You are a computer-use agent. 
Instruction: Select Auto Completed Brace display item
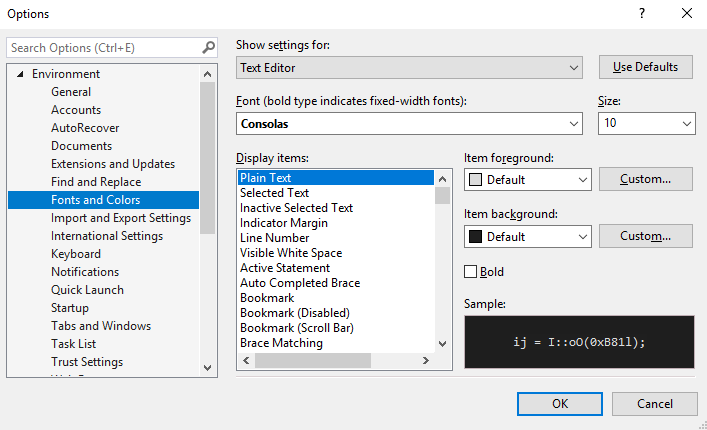300,283
